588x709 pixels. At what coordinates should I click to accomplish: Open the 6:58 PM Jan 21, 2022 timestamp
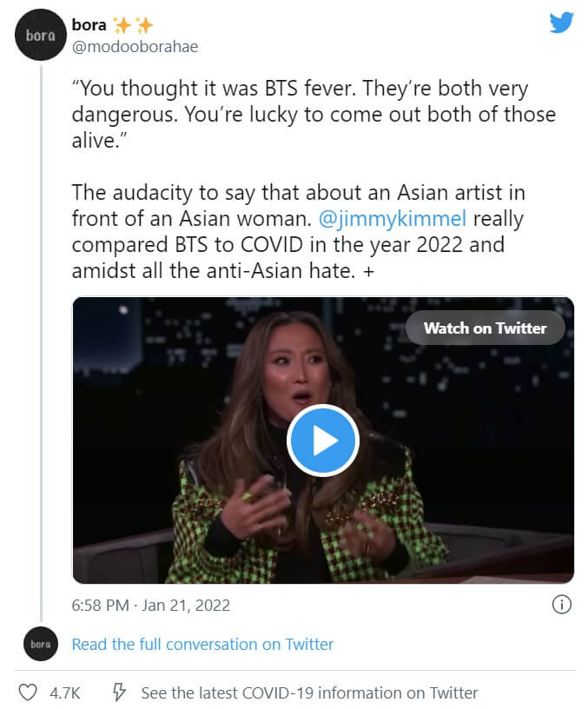150,604
